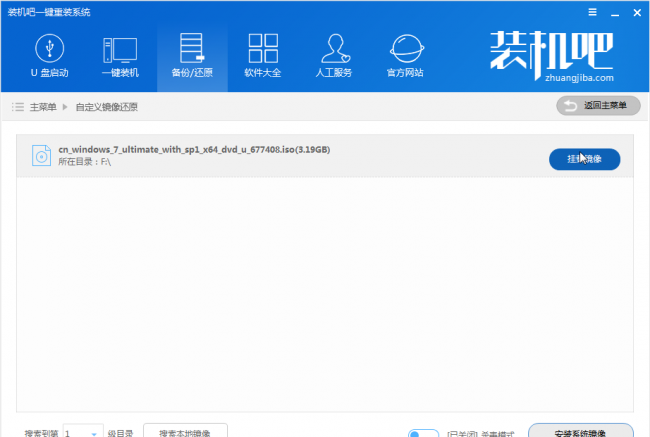Open 人工服务 support
Screen dimensions: 650x437
pos(334,56)
